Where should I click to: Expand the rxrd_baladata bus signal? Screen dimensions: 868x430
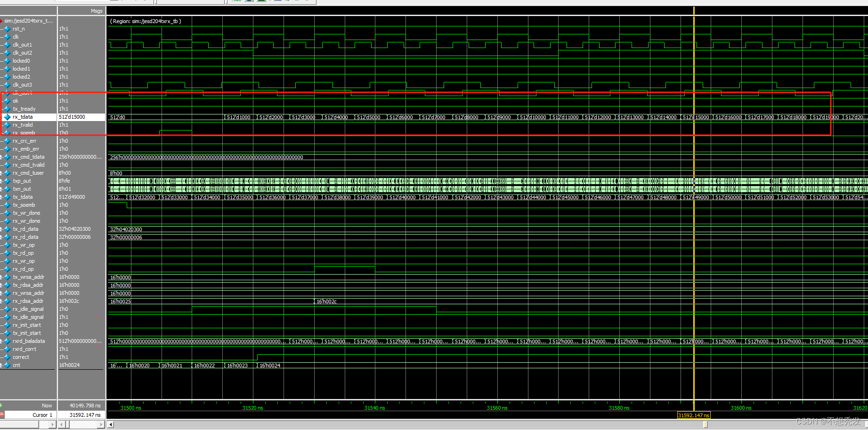pos(1,341)
